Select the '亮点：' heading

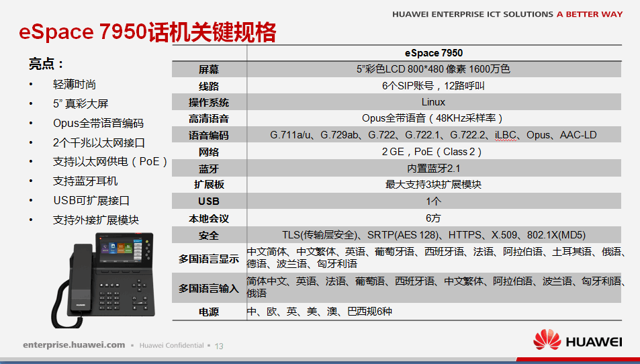coord(46,64)
